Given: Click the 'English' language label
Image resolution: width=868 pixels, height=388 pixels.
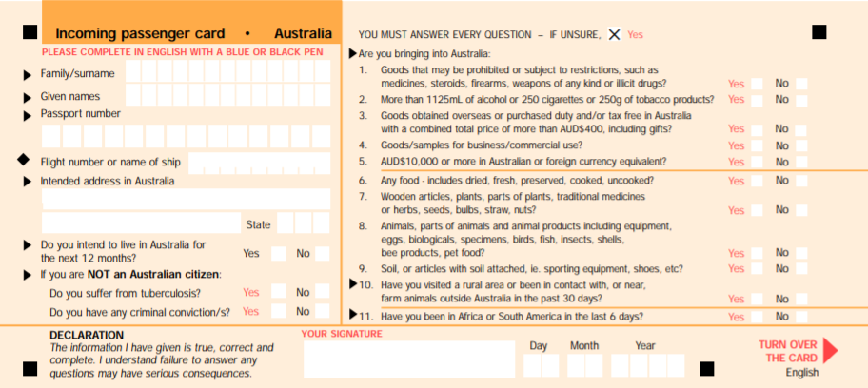Looking at the screenshot, I should click(801, 373).
